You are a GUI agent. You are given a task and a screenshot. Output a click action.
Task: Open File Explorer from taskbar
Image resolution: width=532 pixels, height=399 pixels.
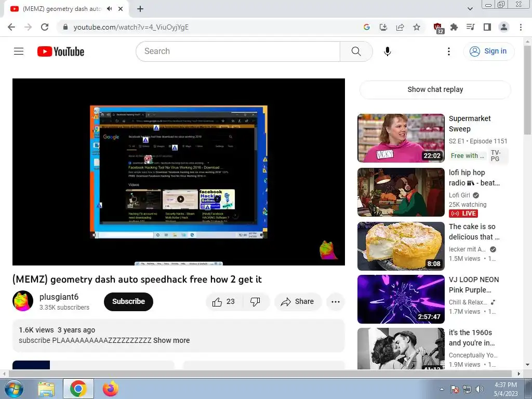pos(46,389)
